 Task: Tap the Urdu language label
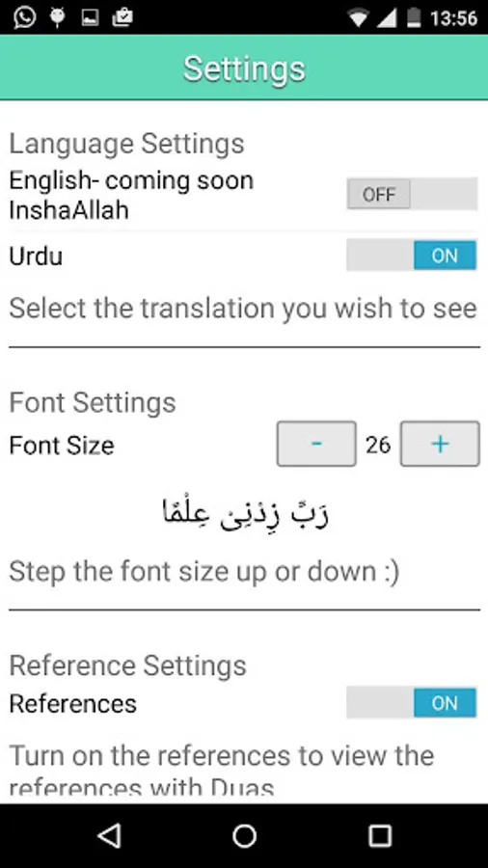pyautogui.click(x=36, y=257)
